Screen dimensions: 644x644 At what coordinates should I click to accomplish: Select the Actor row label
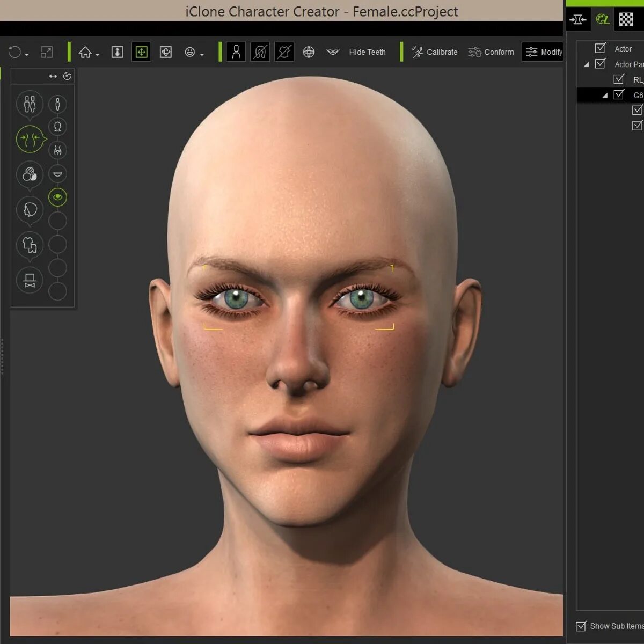pyautogui.click(x=623, y=49)
